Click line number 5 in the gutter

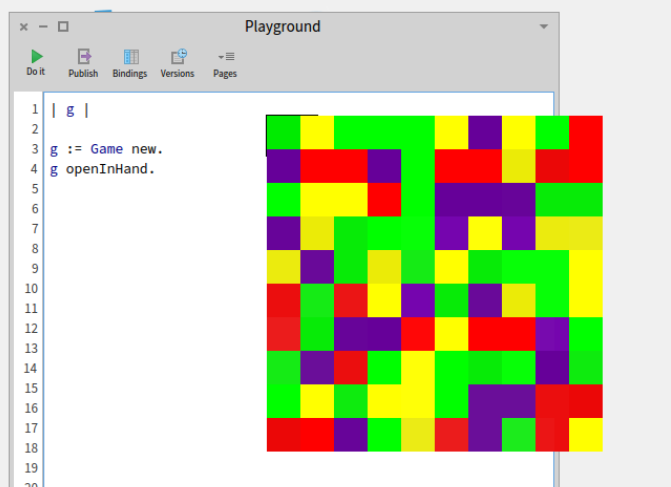[35, 189]
